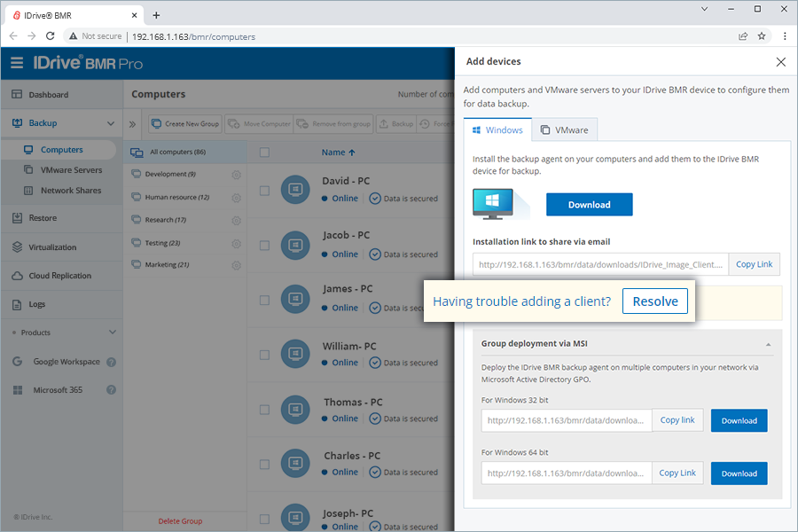Select the Testing (23) group

point(162,243)
